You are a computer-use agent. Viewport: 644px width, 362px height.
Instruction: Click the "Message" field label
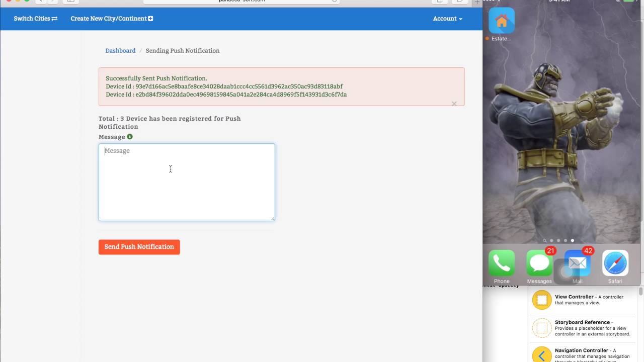point(112,137)
